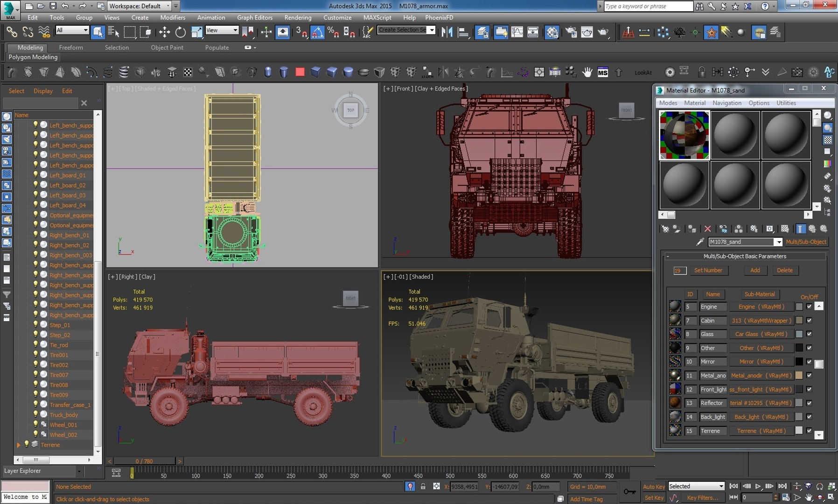
Task: Toggle visibility bulb for Left_board_01
Action: point(35,175)
